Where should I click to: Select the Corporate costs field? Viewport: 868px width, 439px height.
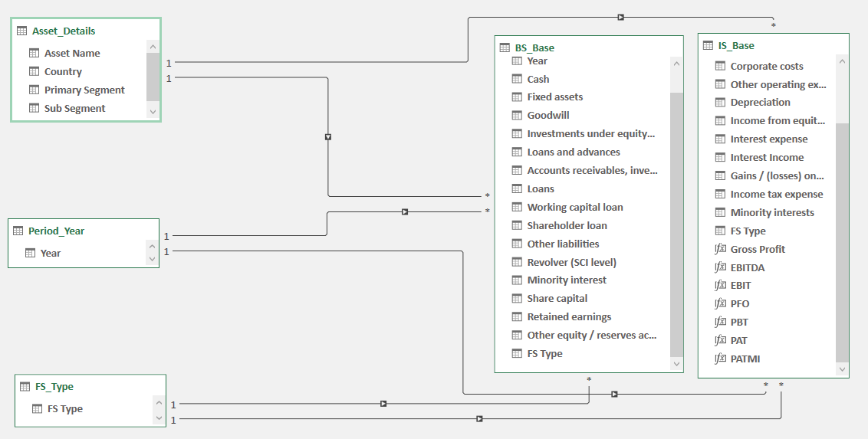click(x=767, y=66)
